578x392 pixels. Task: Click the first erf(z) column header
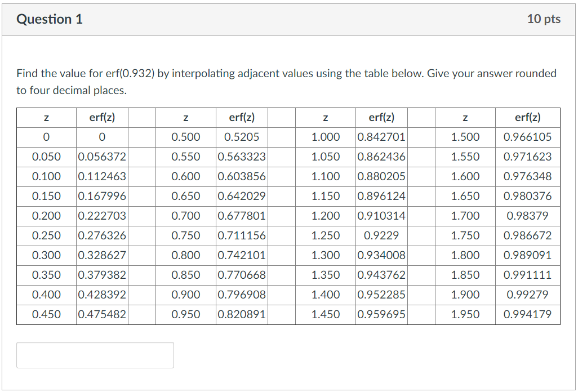(103, 117)
